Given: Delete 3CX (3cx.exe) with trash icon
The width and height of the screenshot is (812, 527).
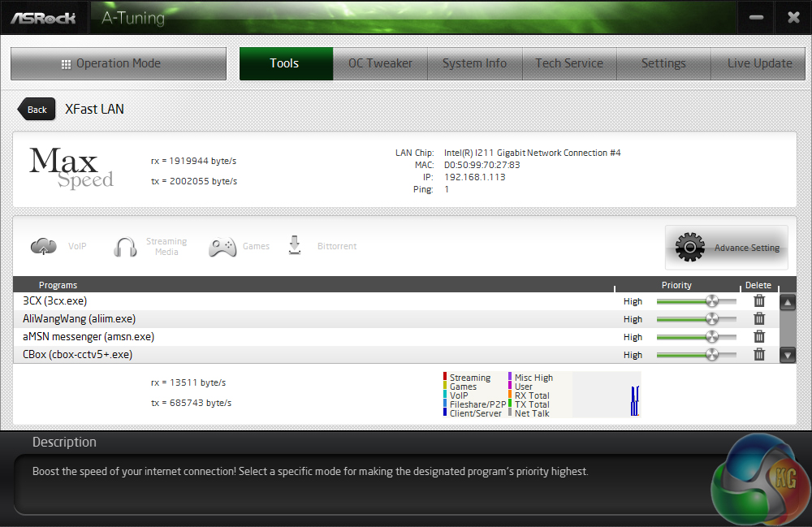Looking at the screenshot, I should point(759,300).
